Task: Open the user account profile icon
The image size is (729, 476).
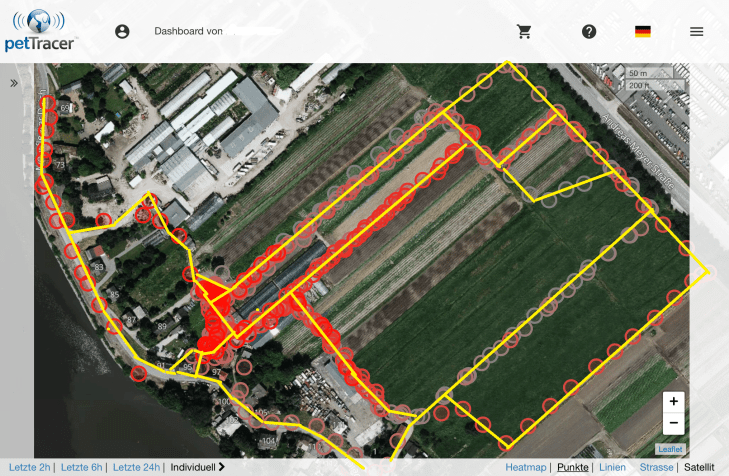Action: [x=122, y=31]
